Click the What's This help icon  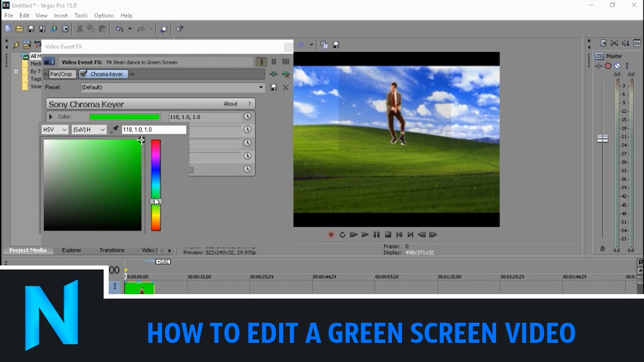tap(179, 29)
